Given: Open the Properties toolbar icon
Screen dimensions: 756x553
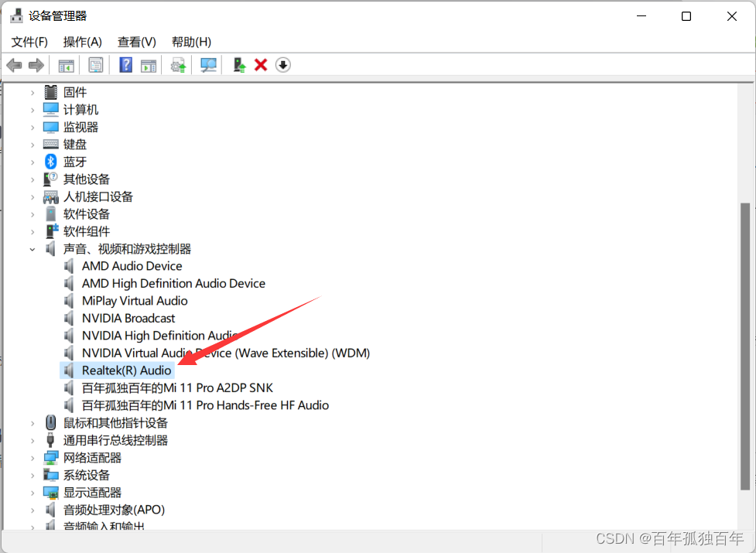Looking at the screenshot, I should (x=95, y=65).
